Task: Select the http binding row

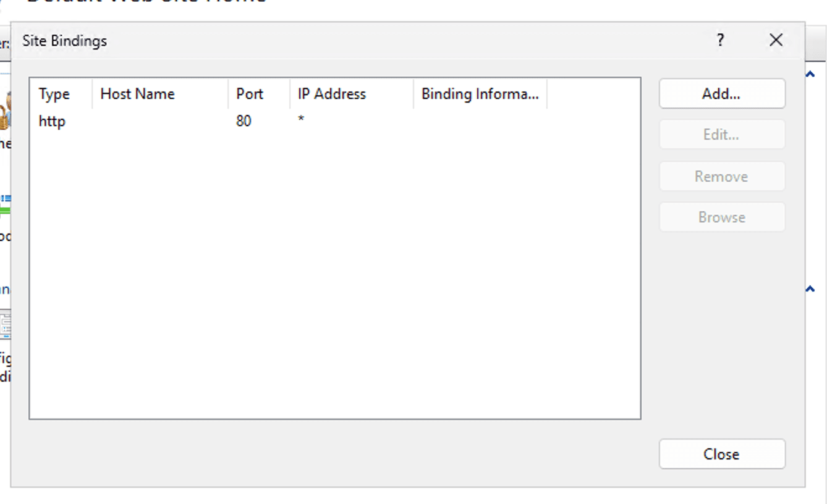Action: pyautogui.click(x=52, y=121)
